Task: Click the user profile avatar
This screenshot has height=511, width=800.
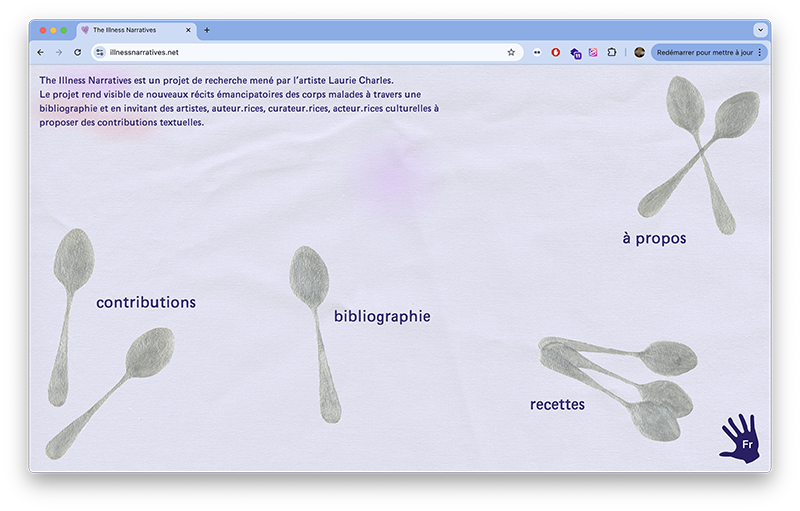Action: pyautogui.click(x=639, y=52)
